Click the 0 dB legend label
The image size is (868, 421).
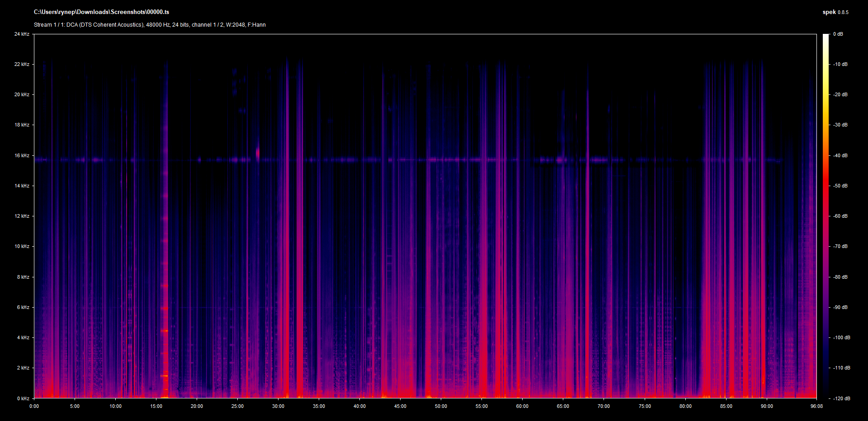pyautogui.click(x=838, y=34)
